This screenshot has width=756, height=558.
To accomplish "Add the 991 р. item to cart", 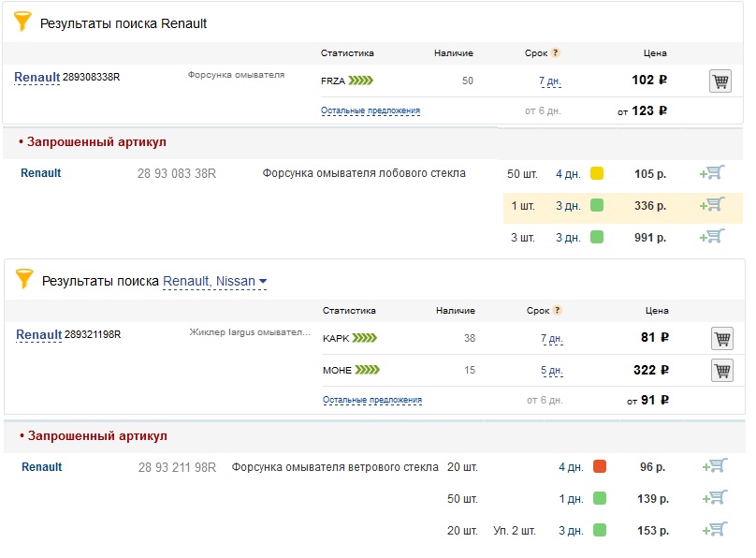I will point(712,237).
